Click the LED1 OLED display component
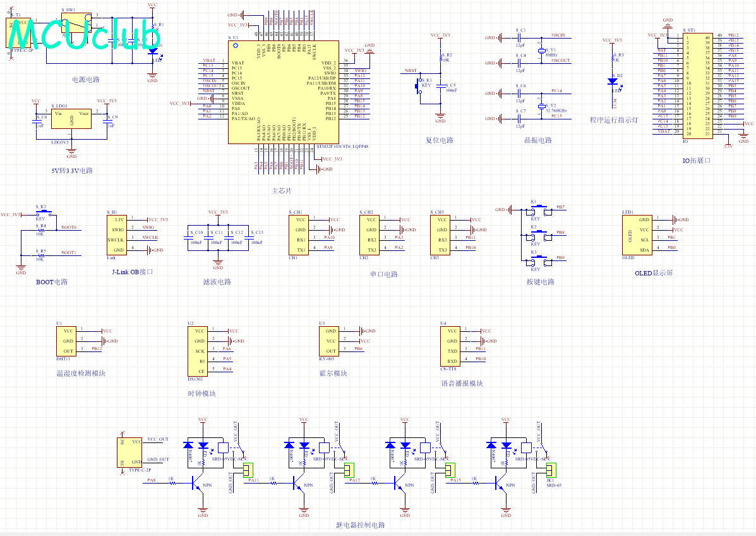The width and height of the screenshot is (756, 536). [637, 235]
